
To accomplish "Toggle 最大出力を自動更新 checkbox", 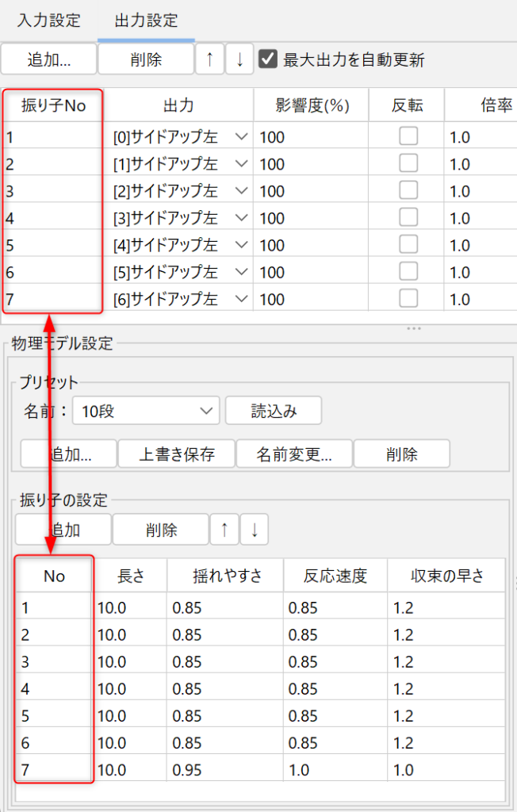I will point(268,59).
